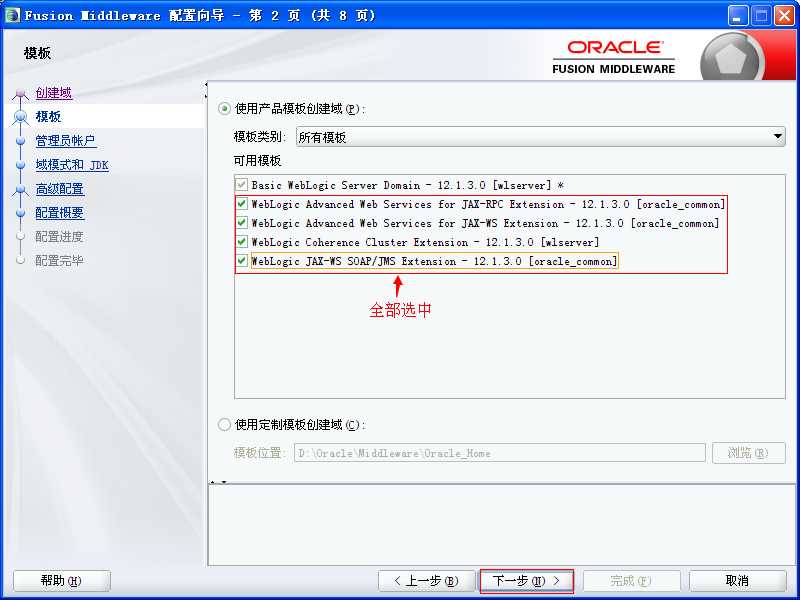Click the 完成 finish button
Viewport: 800px width, 600px height.
pyautogui.click(x=631, y=581)
